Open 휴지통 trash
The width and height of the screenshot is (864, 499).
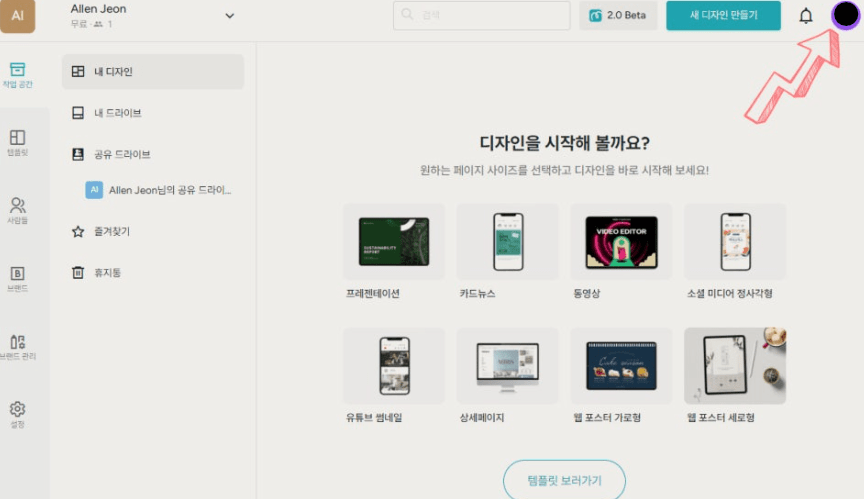coord(153,272)
